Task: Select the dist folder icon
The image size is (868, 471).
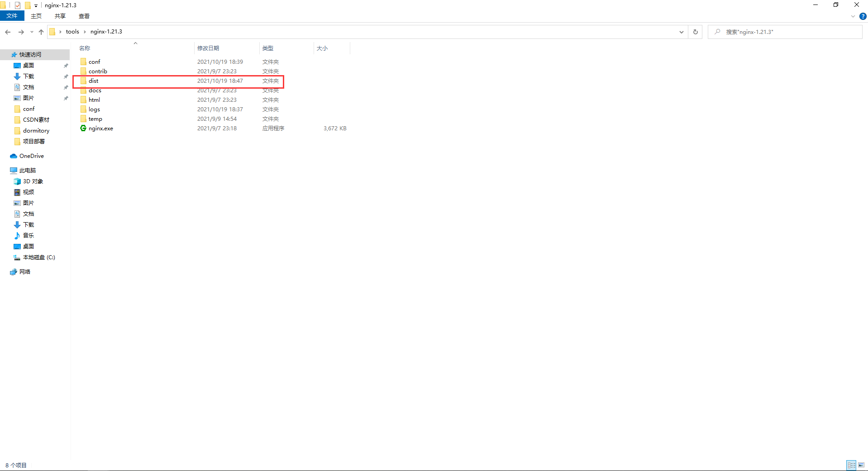Action: point(83,81)
